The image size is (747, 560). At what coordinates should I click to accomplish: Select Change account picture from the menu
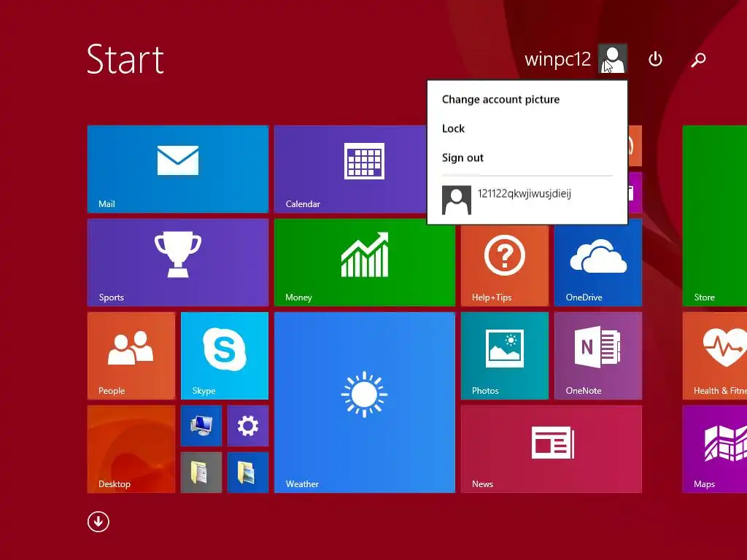coord(500,99)
